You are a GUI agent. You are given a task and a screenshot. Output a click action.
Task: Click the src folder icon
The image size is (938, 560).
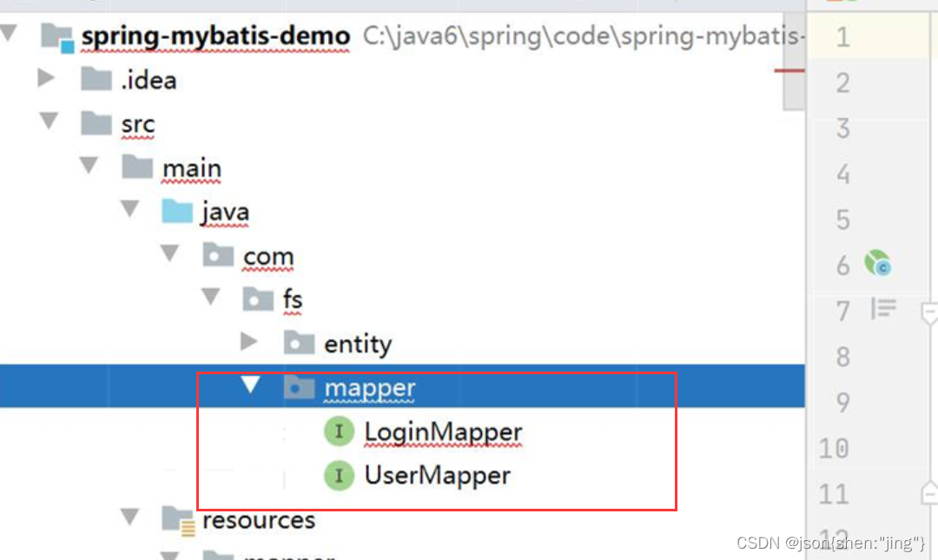tap(96, 122)
